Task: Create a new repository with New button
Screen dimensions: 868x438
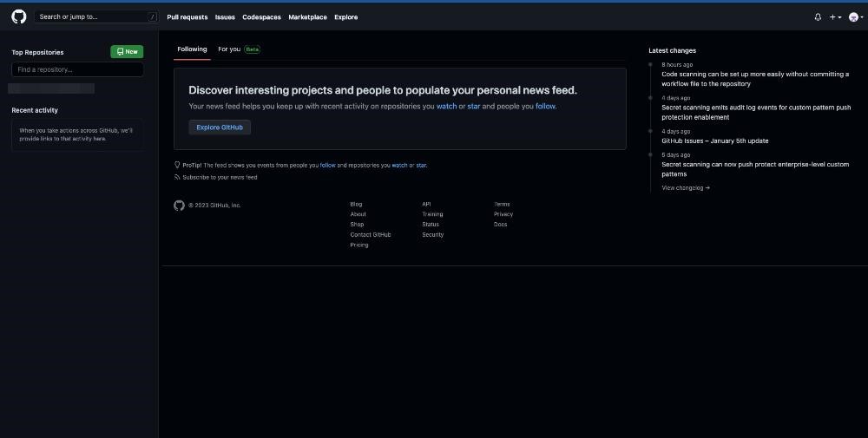Action: pyautogui.click(x=127, y=51)
